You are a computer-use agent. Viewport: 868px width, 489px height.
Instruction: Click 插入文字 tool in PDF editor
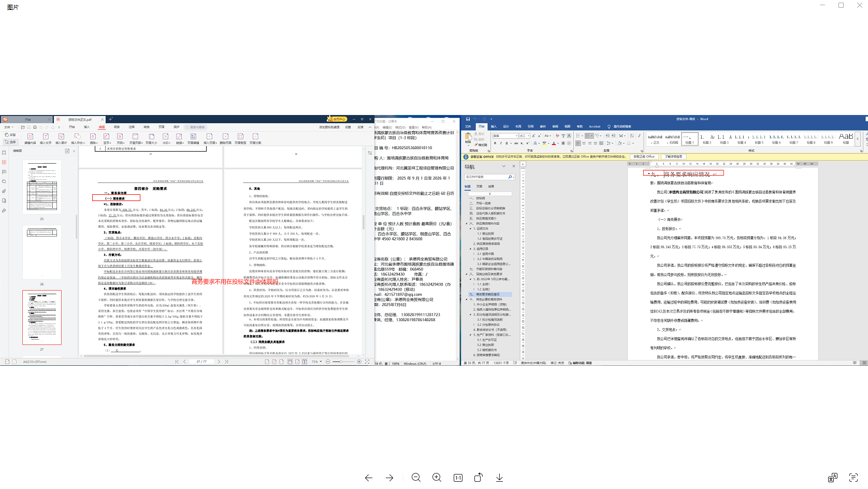[x=46, y=139]
